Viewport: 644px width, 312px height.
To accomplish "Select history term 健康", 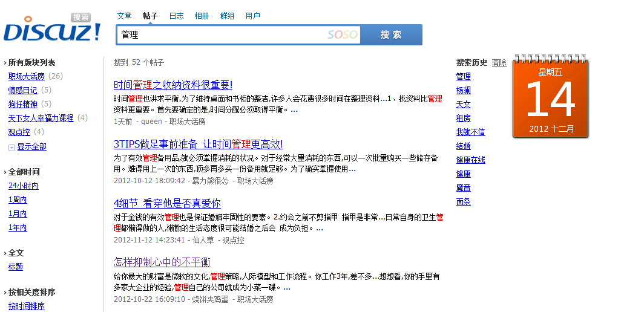I will pos(463,174).
